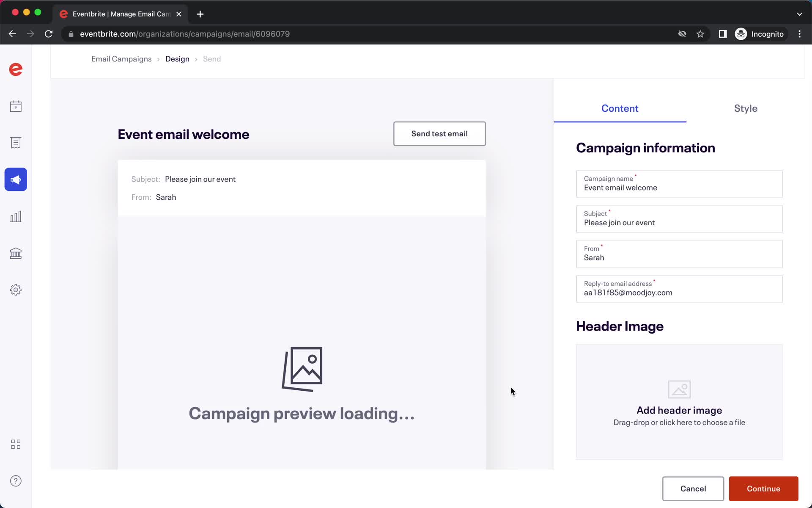Image resolution: width=812 pixels, height=508 pixels.
Task: Open the Orders list icon in the sidebar
Action: (16, 143)
